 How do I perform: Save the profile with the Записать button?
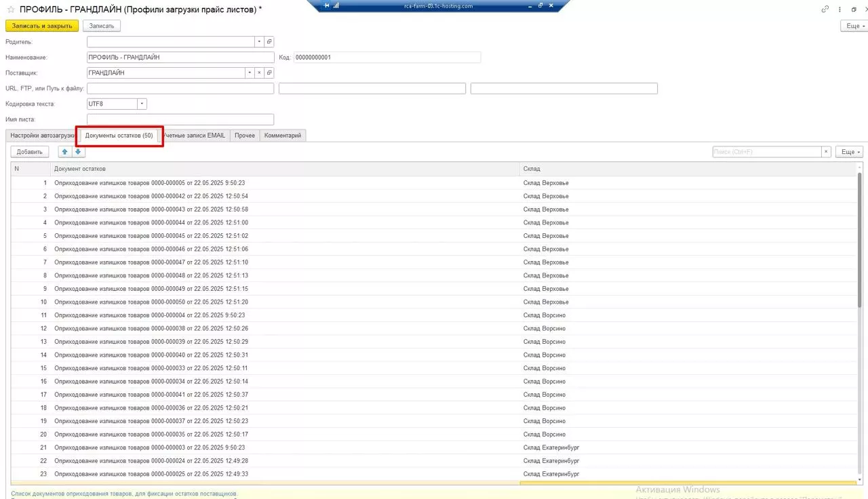[102, 26]
